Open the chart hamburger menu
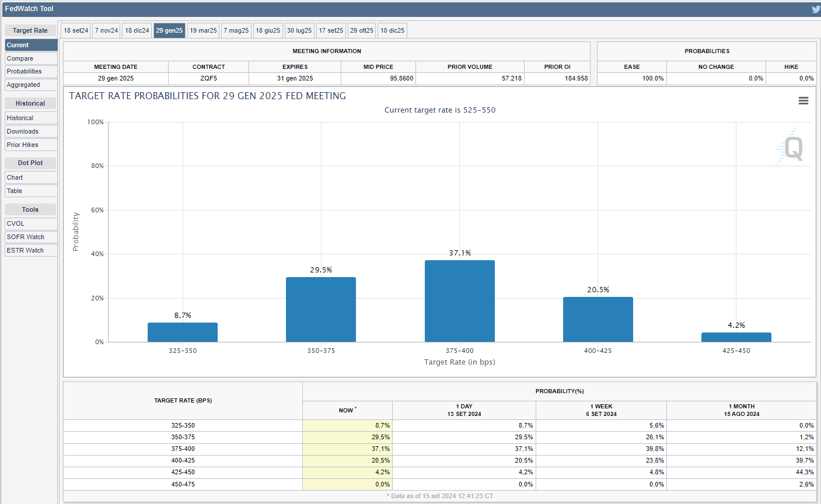The width and height of the screenshot is (821, 504). (x=803, y=101)
